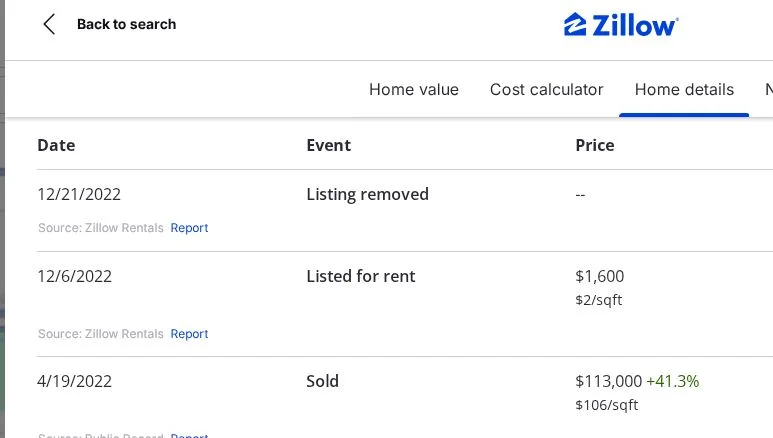Report the 12/6/2022 Listed for rent entry
The height and width of the screenshot is (438, 773).
189,334
